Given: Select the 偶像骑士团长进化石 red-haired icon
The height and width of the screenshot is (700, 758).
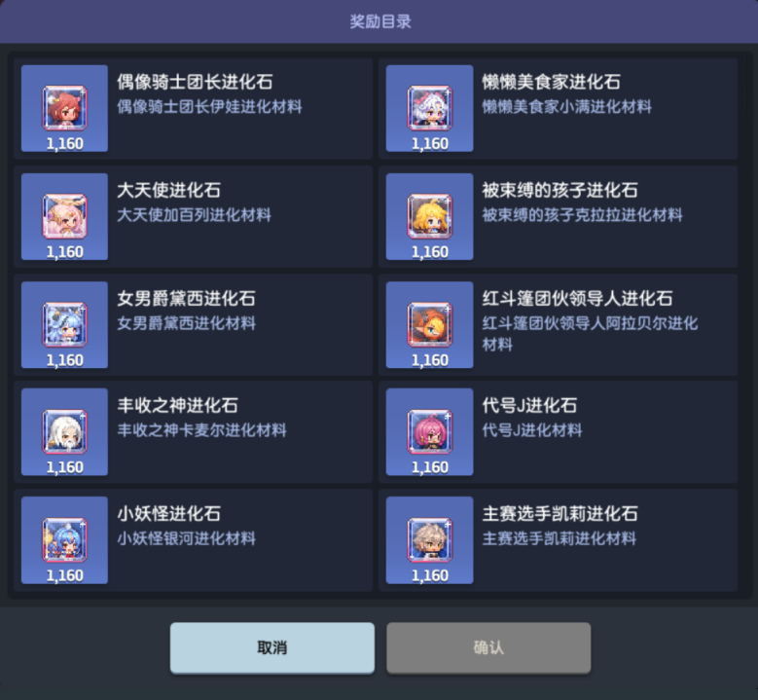Looking at the screenshot, I should tap(65, 108).
